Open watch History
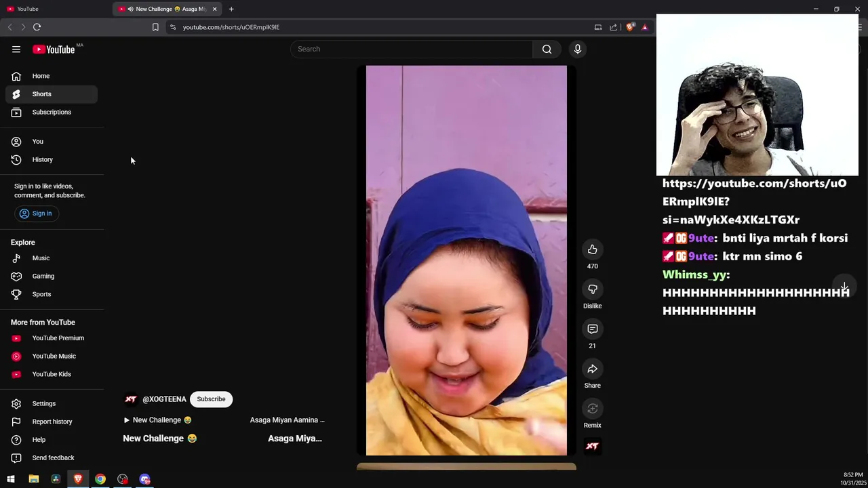 [x=52, y=159]
